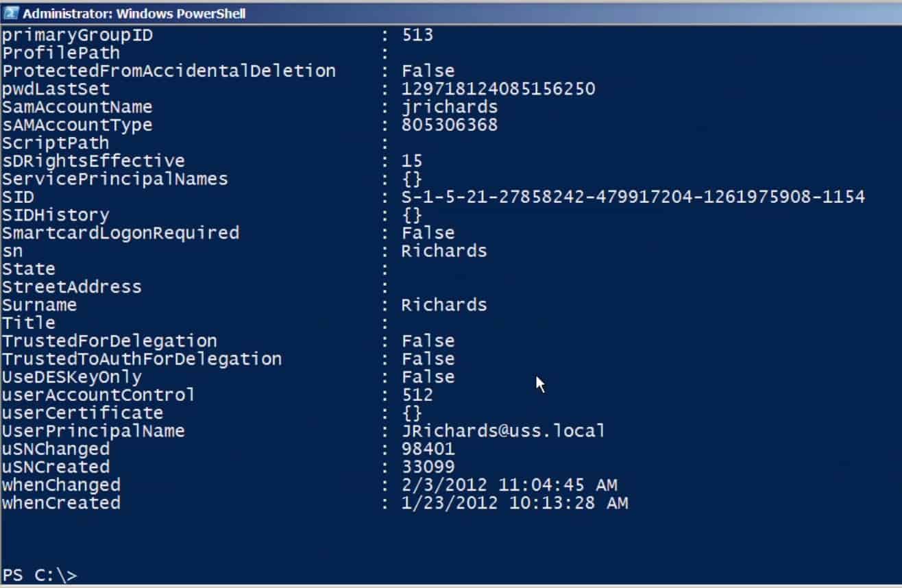
Task: Click the whenCreated date 1/23/2012 10:13:28 AM
Action: [x=515, y=503]
